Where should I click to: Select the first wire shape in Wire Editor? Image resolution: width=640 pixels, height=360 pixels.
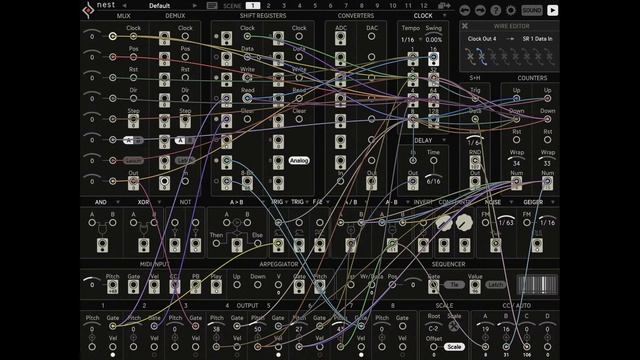[x=470, y=57]
